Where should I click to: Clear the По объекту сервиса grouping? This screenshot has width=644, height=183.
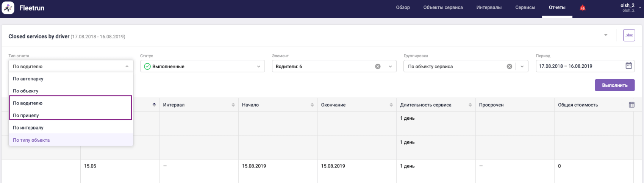click(510, 66)
